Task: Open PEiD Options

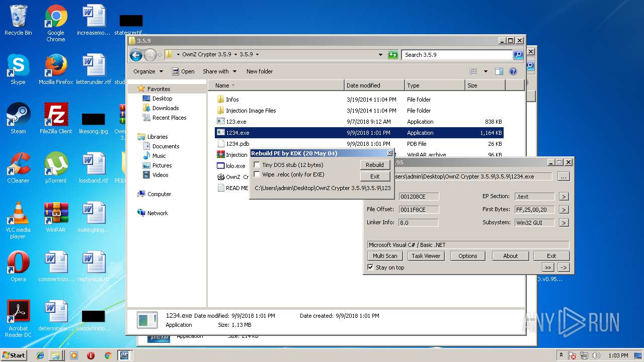Action: click(467, 256)
